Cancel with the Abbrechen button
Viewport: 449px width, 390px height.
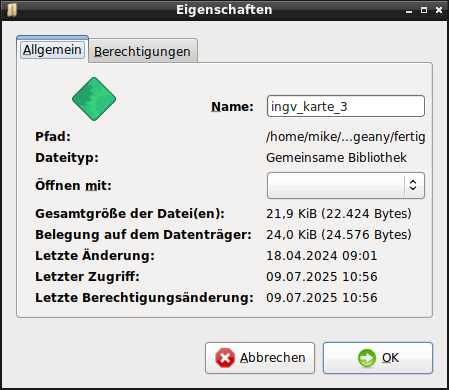click(x=260, y=358)
